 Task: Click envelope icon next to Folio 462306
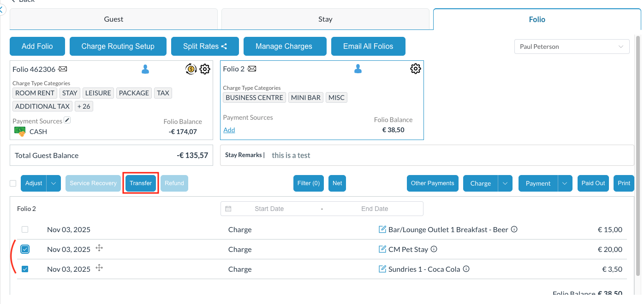(63, 69)
